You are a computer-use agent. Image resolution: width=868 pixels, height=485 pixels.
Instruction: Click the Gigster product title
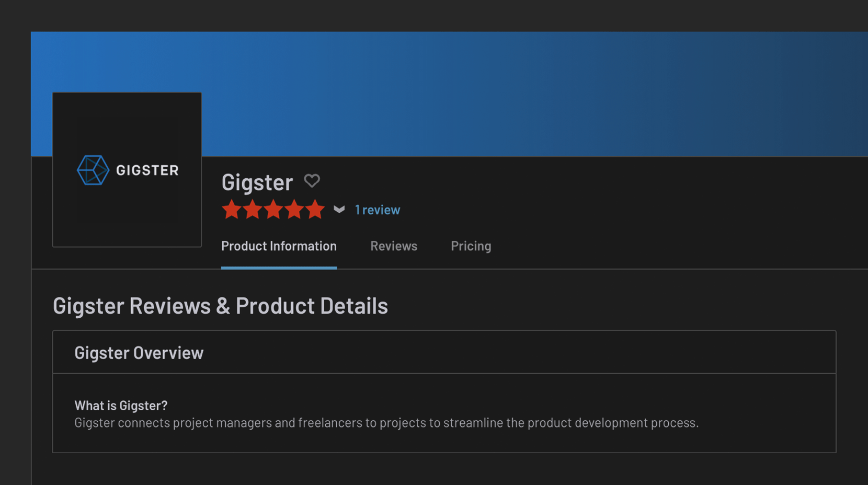coord(257,182)
